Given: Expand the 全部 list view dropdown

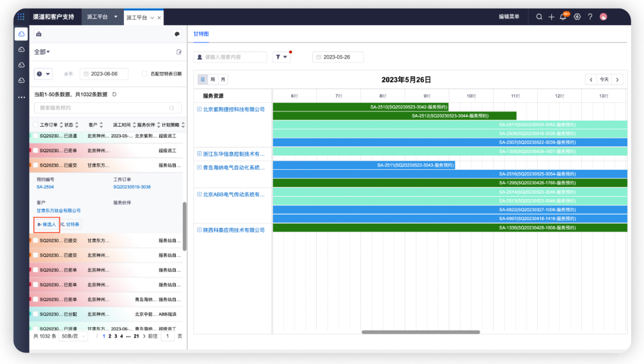Looking at the screenshot, I should (x=42, y=52).
